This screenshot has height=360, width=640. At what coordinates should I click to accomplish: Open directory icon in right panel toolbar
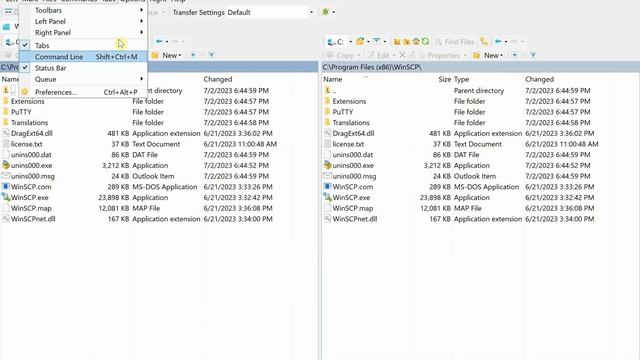[x=360, y=42]
